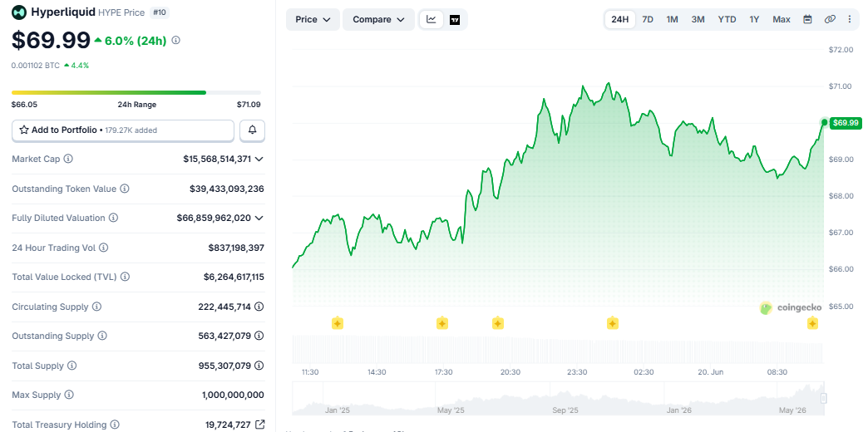
Task: Open 24 Hour Trading Vol info icon
Action: click(104, 248)
